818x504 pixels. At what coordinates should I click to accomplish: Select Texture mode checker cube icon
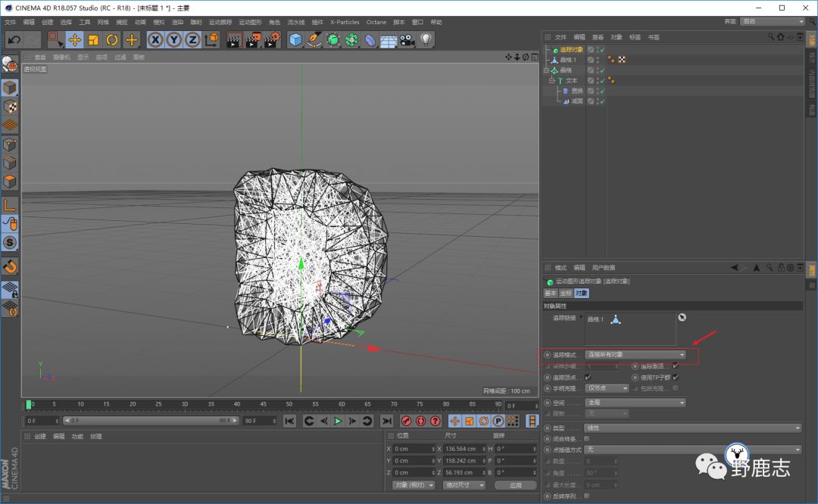tap(10, 107)
